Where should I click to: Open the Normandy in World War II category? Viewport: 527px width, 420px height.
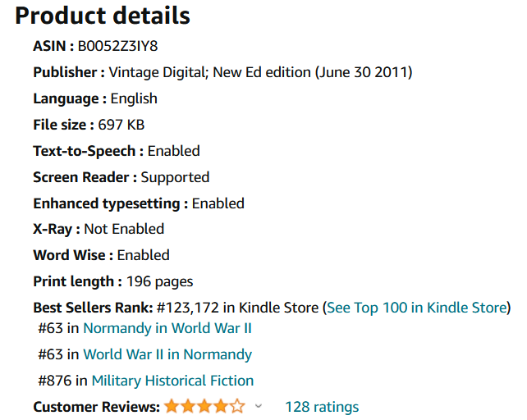click(167, 328)
